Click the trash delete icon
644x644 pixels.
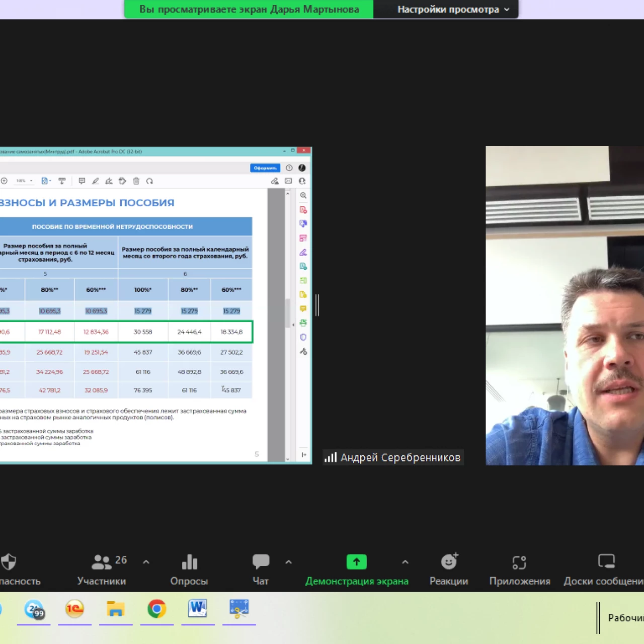pos(136,181)
